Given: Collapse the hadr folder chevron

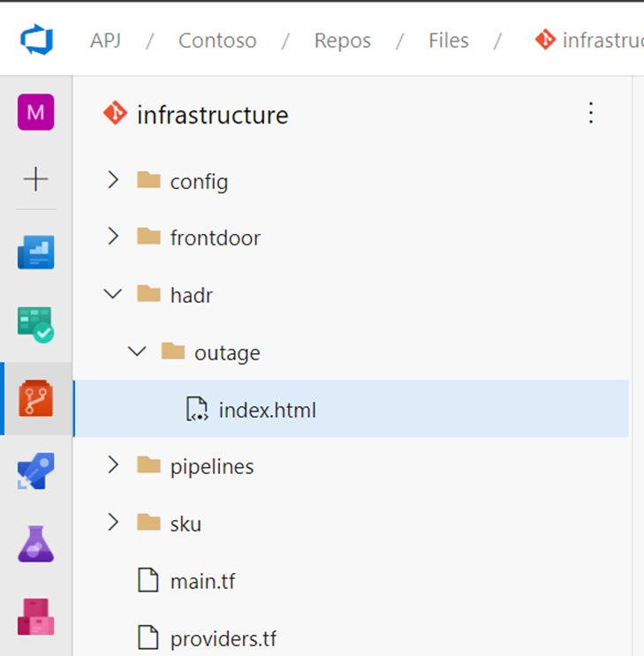Looking at the screenshot, I should pyautogui.click(x=112, y=294).
